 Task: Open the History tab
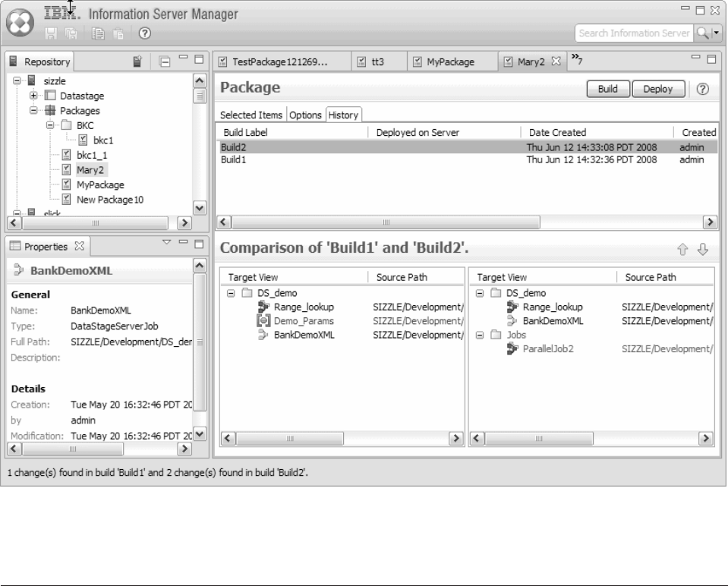[343, 115]
